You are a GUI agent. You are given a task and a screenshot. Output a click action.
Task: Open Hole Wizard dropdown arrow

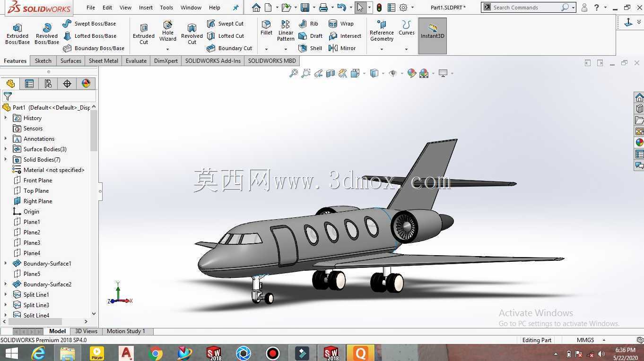click(168, 49)
